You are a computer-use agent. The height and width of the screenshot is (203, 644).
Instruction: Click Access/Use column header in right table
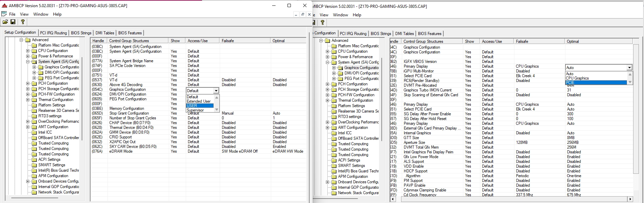(x=497, y=41)
